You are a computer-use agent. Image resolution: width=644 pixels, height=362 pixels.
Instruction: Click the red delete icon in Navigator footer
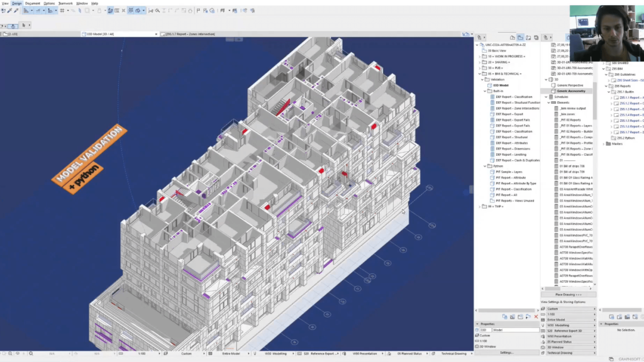coord(536,316)
